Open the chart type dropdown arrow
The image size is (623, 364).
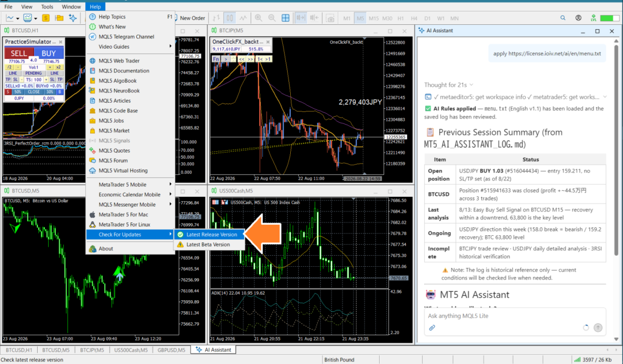[18, 18]
